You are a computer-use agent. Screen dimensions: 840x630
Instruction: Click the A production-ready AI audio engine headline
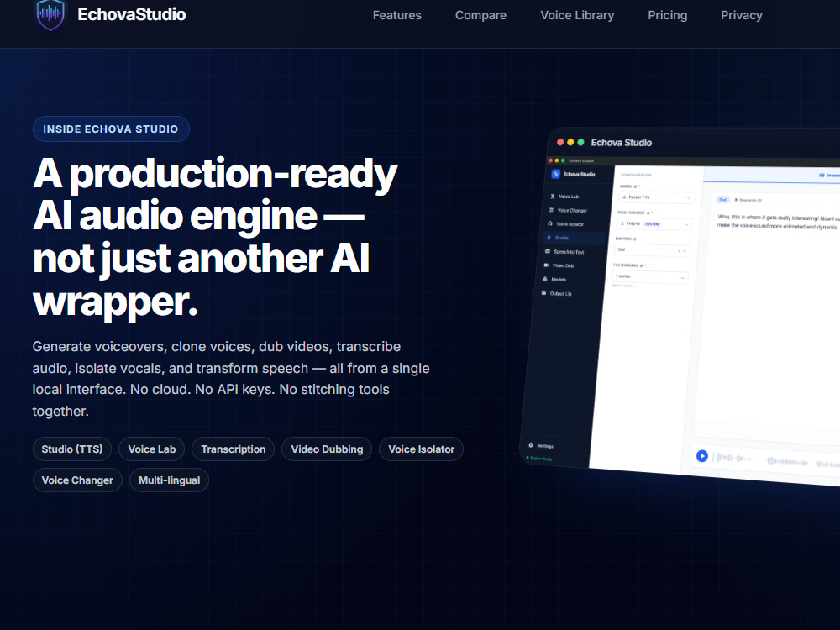[x=215, y=238]
